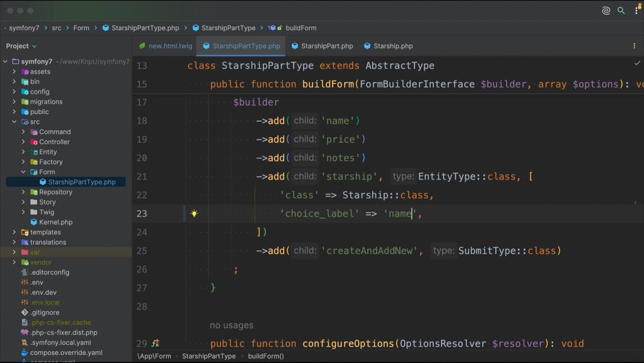The image size is (644, 363).
Task: Select the .env.local file in the tree
Action: click(x=44, y=302)
